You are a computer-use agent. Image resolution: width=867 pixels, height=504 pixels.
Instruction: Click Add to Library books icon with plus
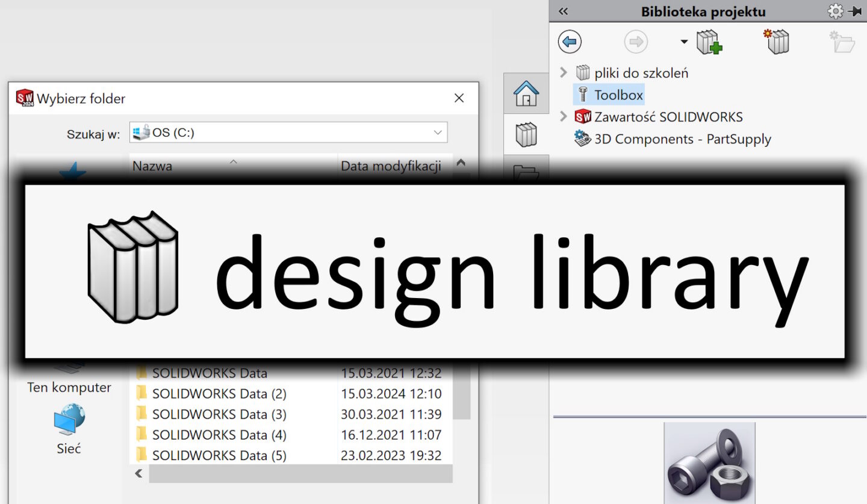[709, 43]
